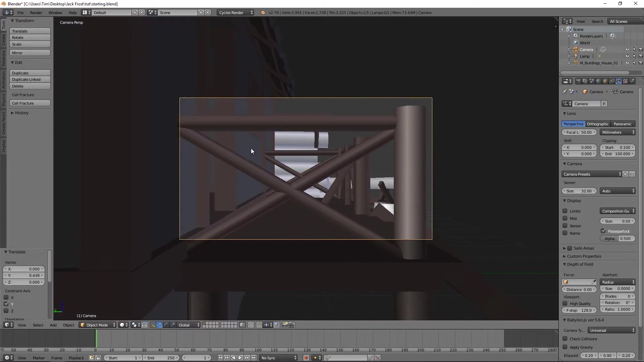Click the Duplicate Linked button
Viewport: 644px width, 362px height.
click(x=30, y=79)
